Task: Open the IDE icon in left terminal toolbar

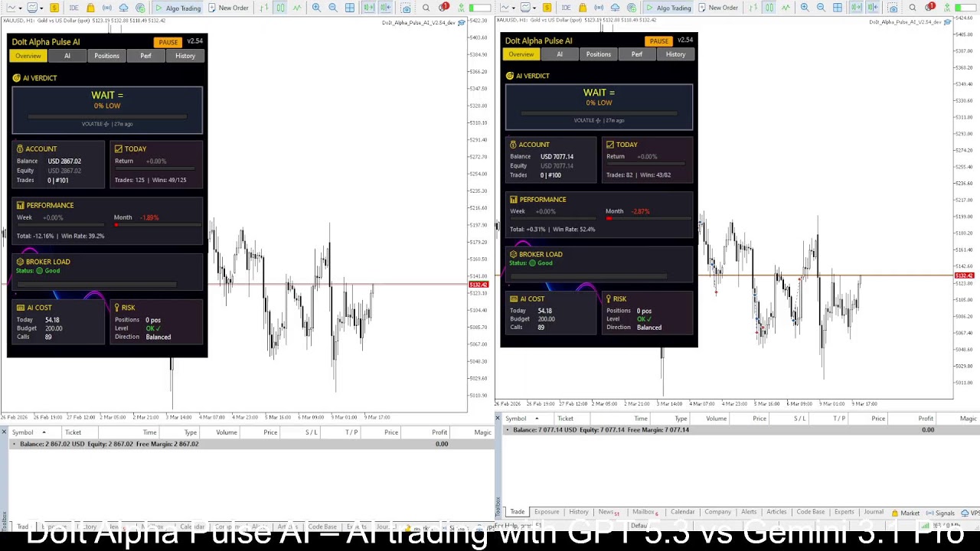Action: (x=73, y=8)
